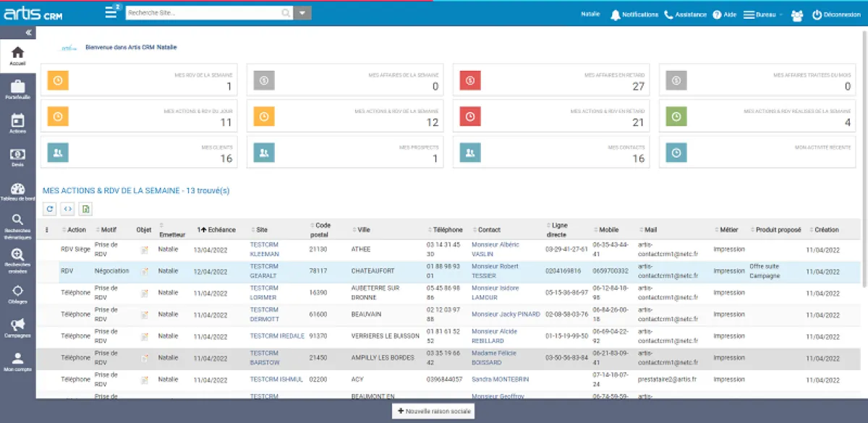Expand the search box dropdown arrow
868x423 pixels.
tap(304, 12)
